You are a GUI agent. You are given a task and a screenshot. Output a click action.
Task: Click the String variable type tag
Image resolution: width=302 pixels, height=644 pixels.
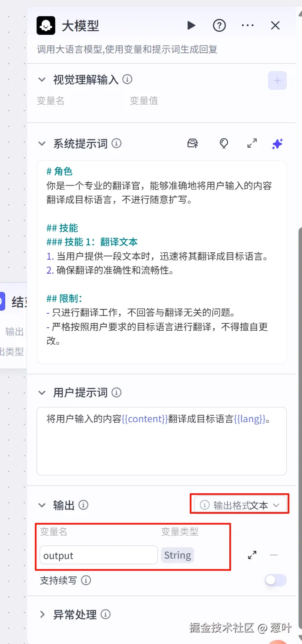point(178,555)
